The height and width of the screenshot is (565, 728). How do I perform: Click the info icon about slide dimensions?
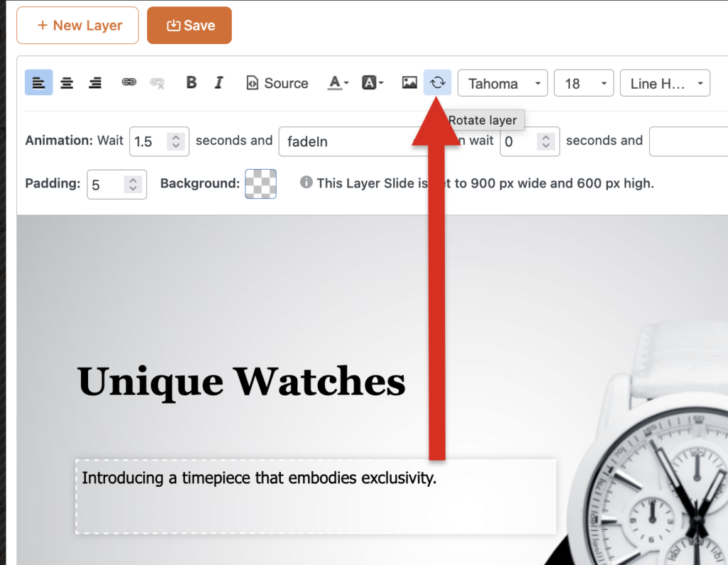point(306,183)
